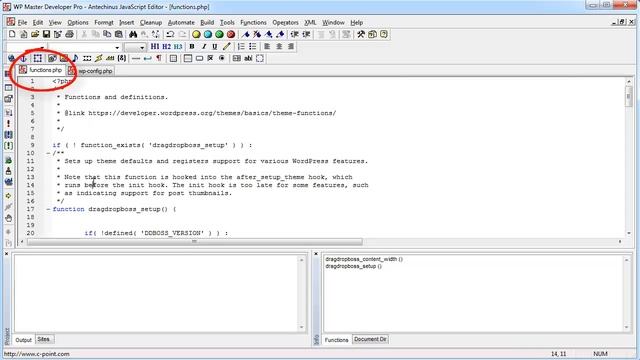Screen dimensions: 640x360
Task: Click the align right icon
Action: click(291, 47)
